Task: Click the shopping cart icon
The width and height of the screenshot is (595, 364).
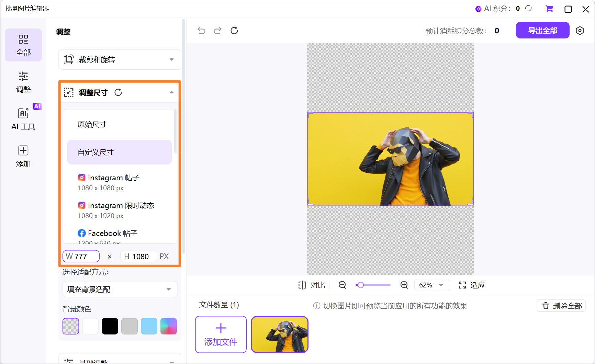Action: [549, 9]
